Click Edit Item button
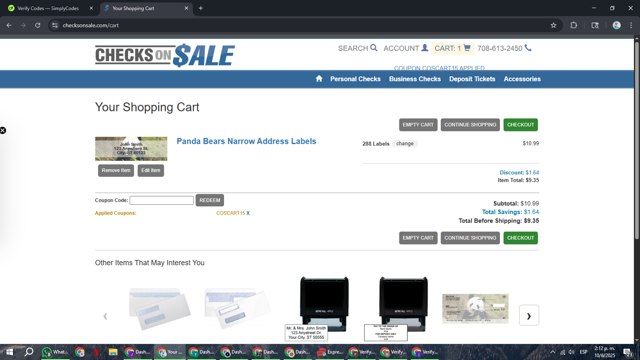Screen dimensions: 640x360 [151, 170]
